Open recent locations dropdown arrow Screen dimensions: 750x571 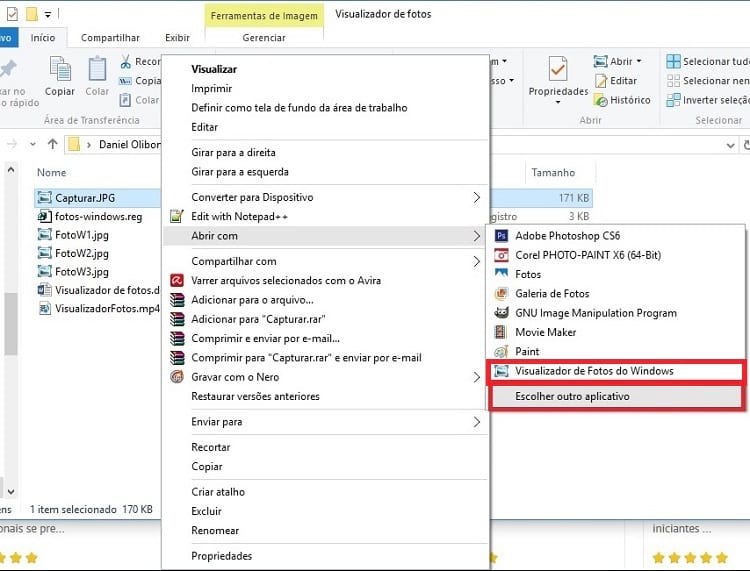33,144
